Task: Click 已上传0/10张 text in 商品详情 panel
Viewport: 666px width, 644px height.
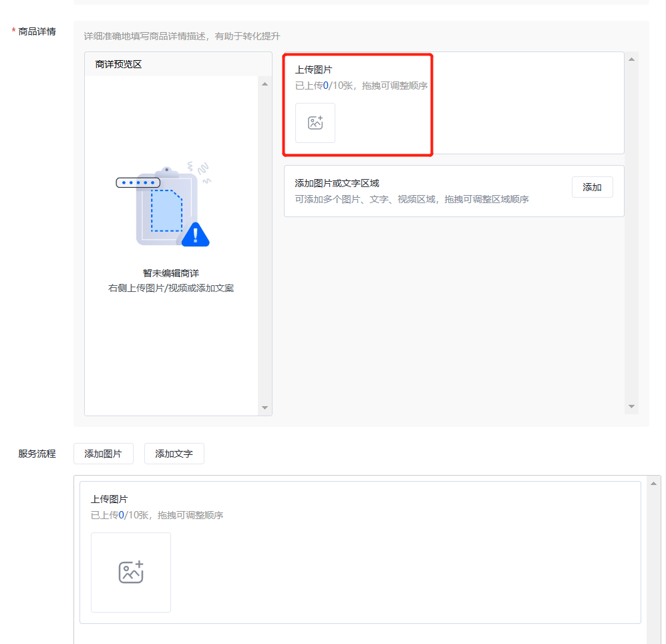Action: (x=324, y=86)
